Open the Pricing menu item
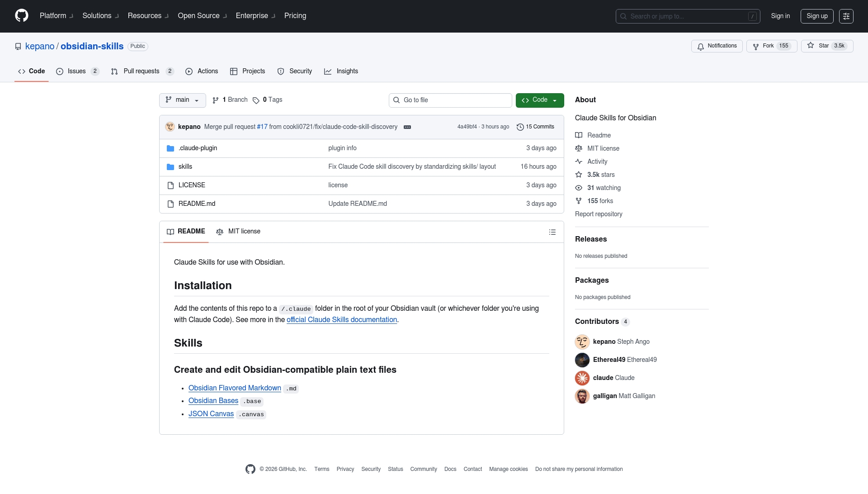This screenshot has height=494, width=868. (295, 16)
